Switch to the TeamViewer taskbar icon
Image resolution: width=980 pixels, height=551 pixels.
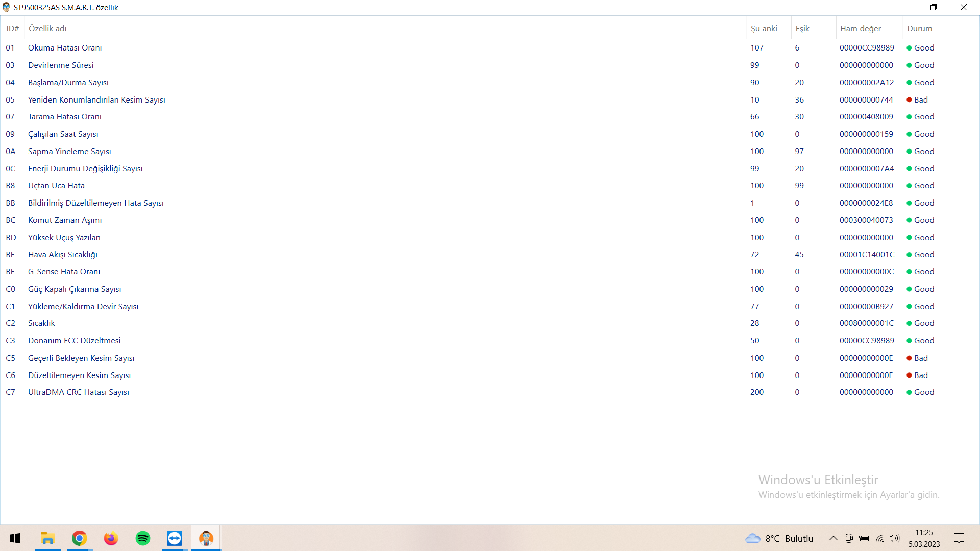(x=175, y=538)
